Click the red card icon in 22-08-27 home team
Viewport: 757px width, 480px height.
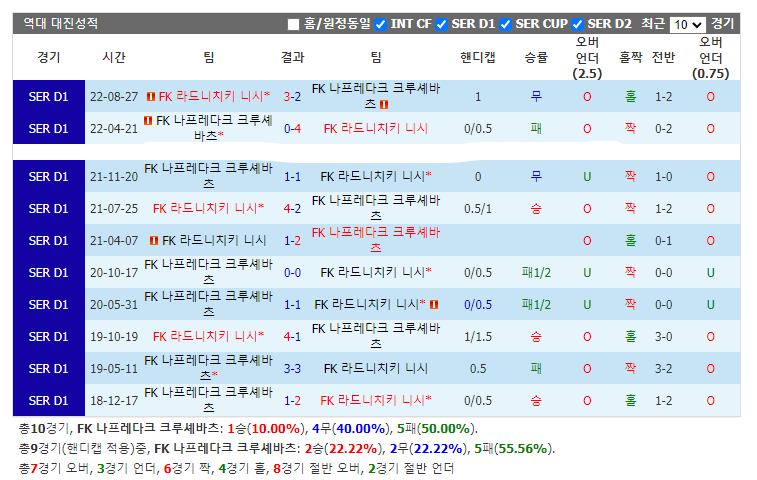point(151,97)
